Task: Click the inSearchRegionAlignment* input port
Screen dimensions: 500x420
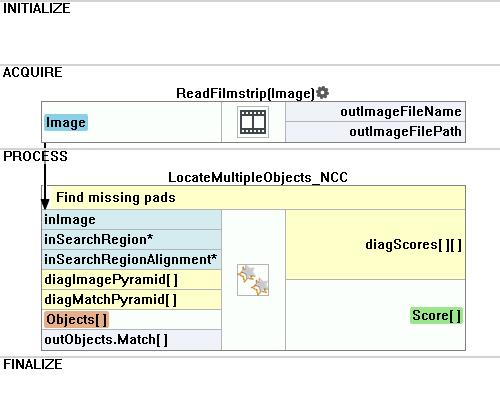Action: click(x=132, y=260)
